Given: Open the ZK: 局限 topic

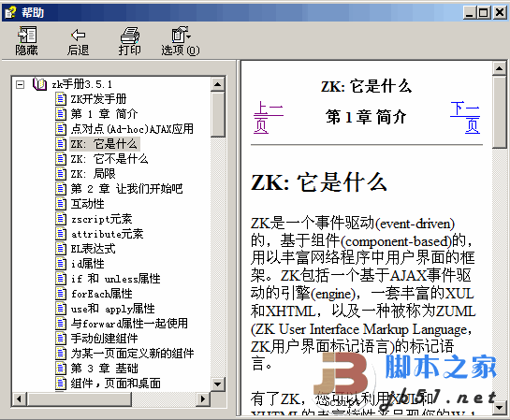Looking at the screenshot, I should (x=93, y=174).
